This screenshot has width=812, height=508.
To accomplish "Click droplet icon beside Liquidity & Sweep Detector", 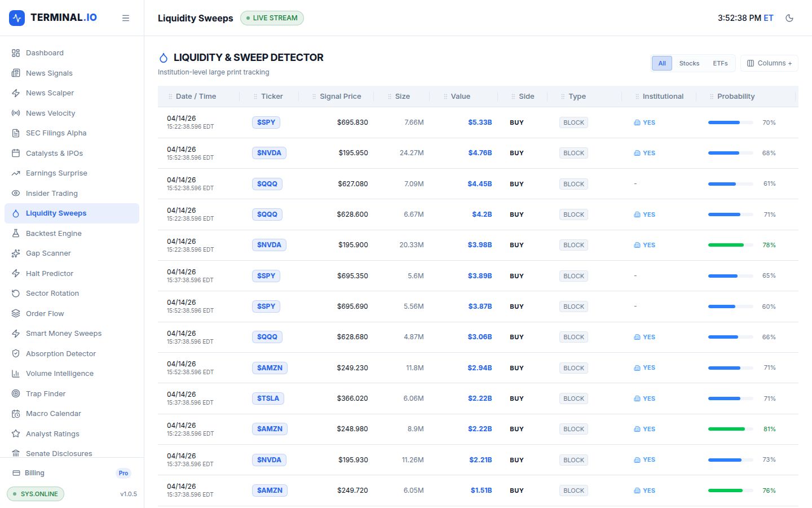I will pos(164,58).
